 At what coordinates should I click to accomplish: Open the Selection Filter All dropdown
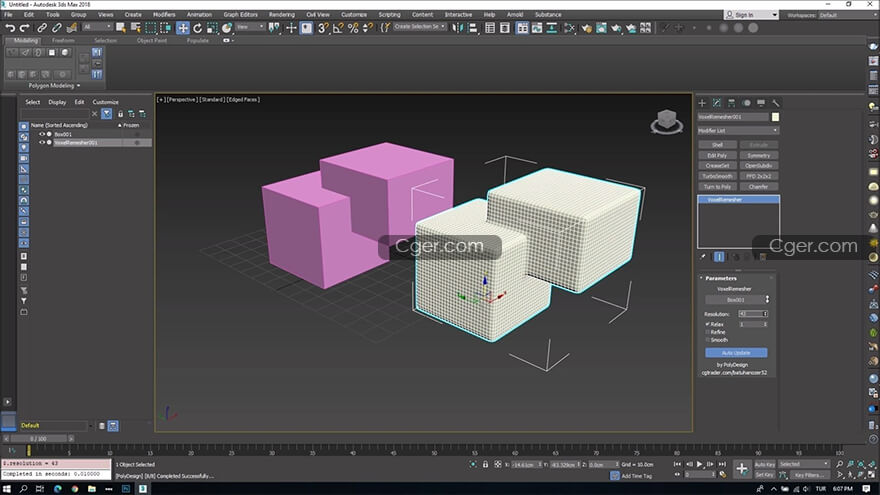click(x=97, y=26)
